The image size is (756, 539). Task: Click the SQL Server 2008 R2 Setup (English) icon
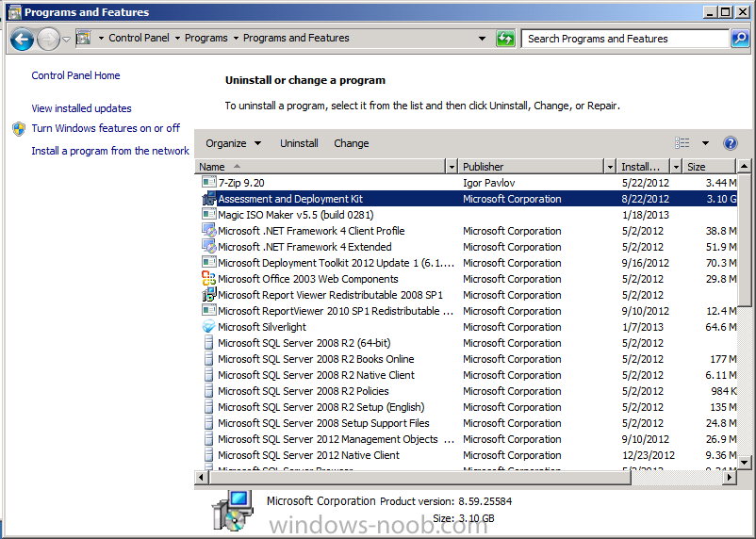[208, 406]
